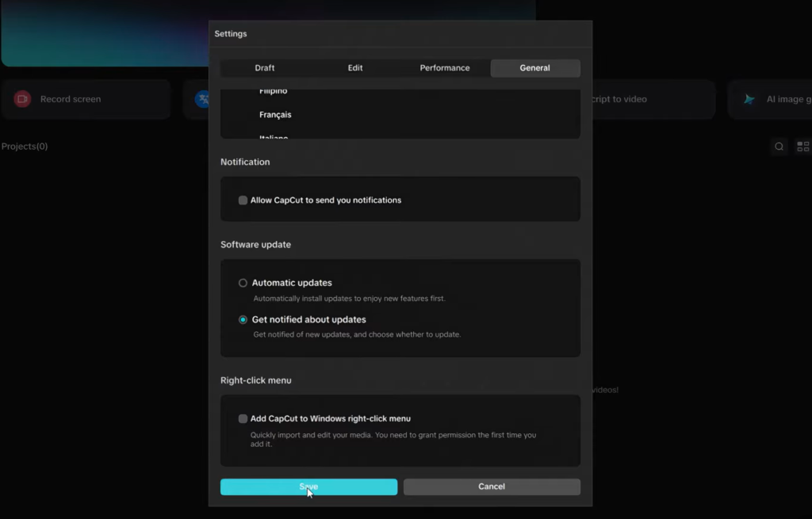The height and width of the screenshot is (519, 812).
Task: Select the General tab
Action: tap(535, 68)
